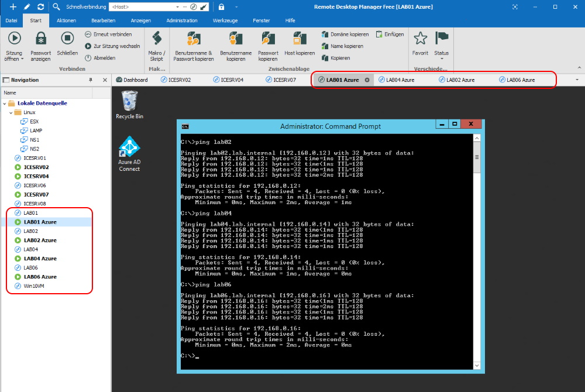The width and height of the screenshot is (585, 392).
Task: Click Abmelden button
Action: (100, 58)
